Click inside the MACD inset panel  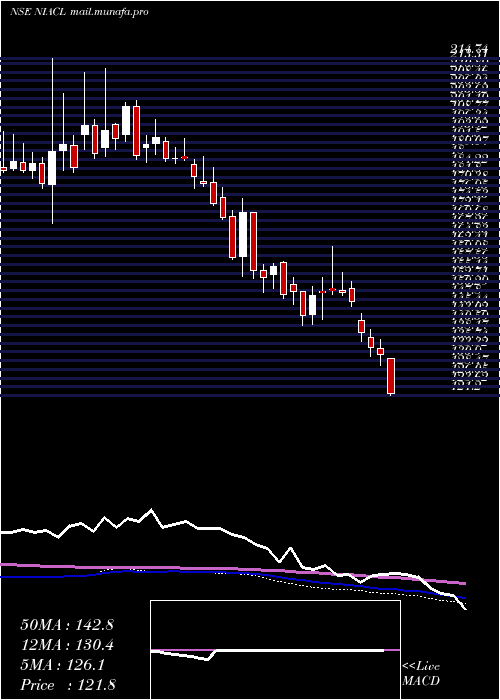click(x=275, y=650)
